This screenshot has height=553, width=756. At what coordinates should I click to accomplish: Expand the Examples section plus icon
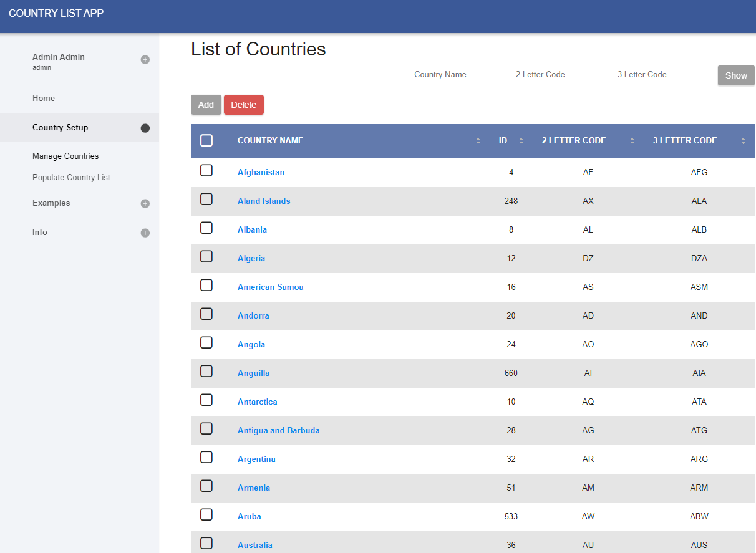pos(145,203)
